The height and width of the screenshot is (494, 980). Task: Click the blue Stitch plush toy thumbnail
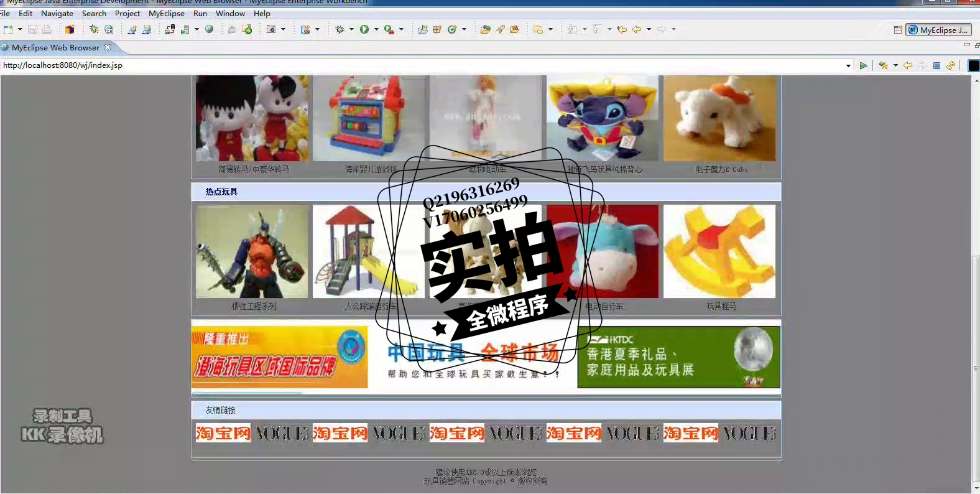point(603,118)
